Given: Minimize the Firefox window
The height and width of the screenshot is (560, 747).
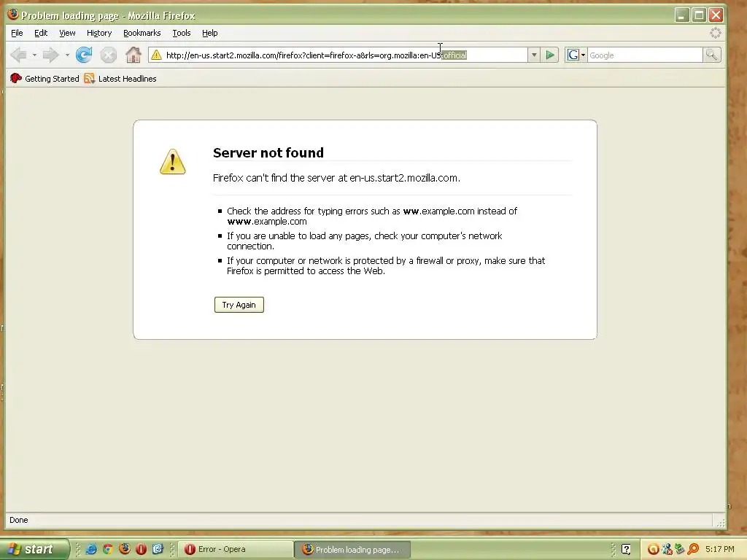Looking at the screenshot, I should pyautogui.click(x=682, y=15).
